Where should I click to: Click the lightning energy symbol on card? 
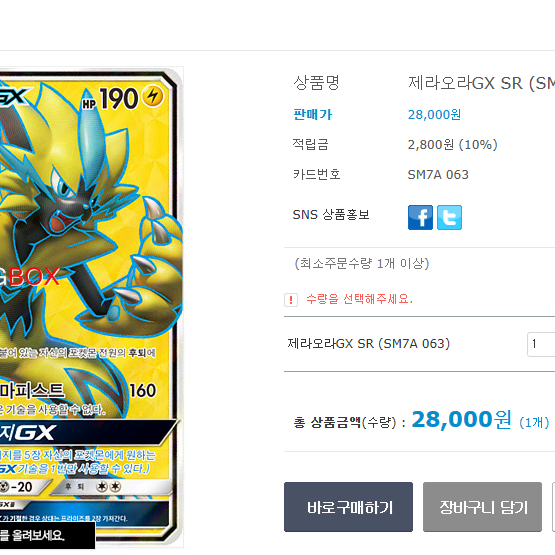153,96
